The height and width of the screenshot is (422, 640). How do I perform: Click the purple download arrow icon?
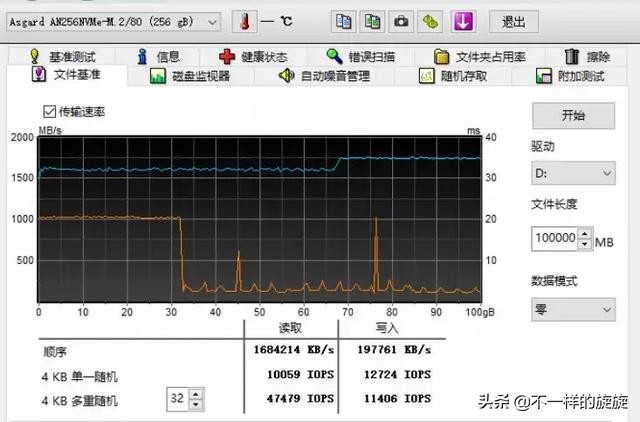tap(462, 21)
